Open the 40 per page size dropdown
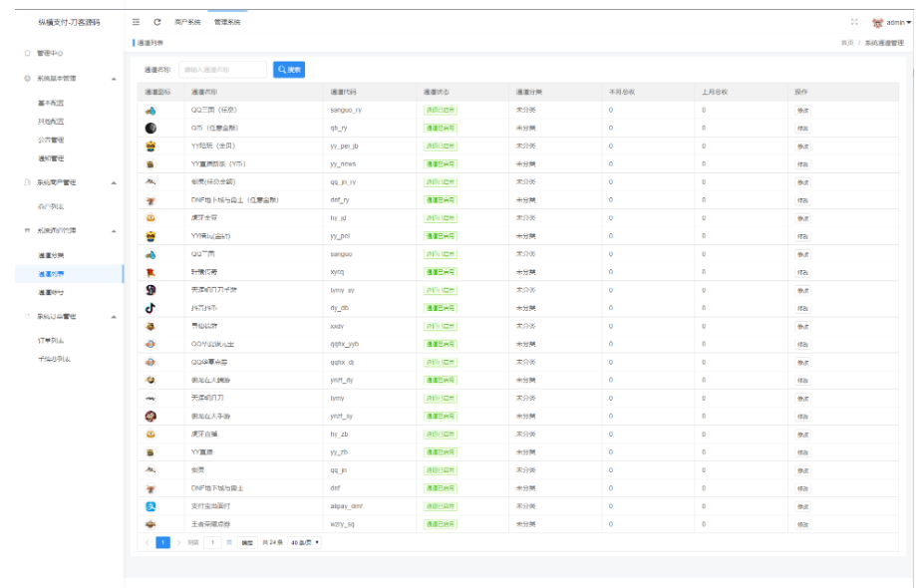The width and height of the screenshot is (916, 588). (x=304, y=543)
